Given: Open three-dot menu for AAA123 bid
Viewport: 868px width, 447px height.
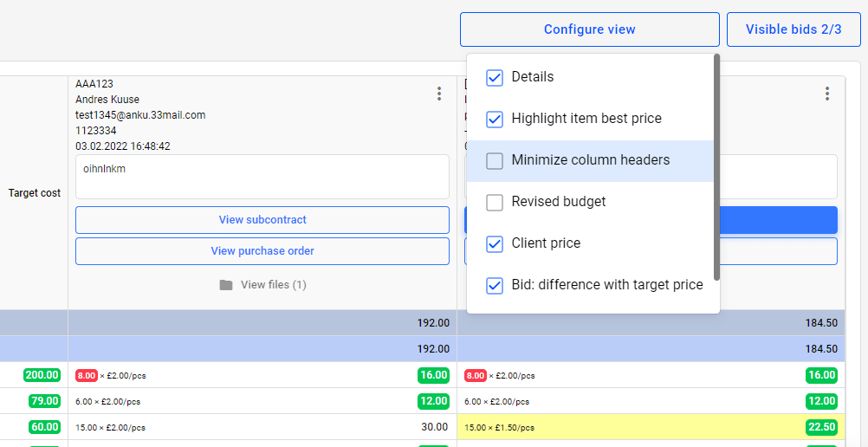Looking at the screenshot, I should pyautogui.click(x=439, y=94).
